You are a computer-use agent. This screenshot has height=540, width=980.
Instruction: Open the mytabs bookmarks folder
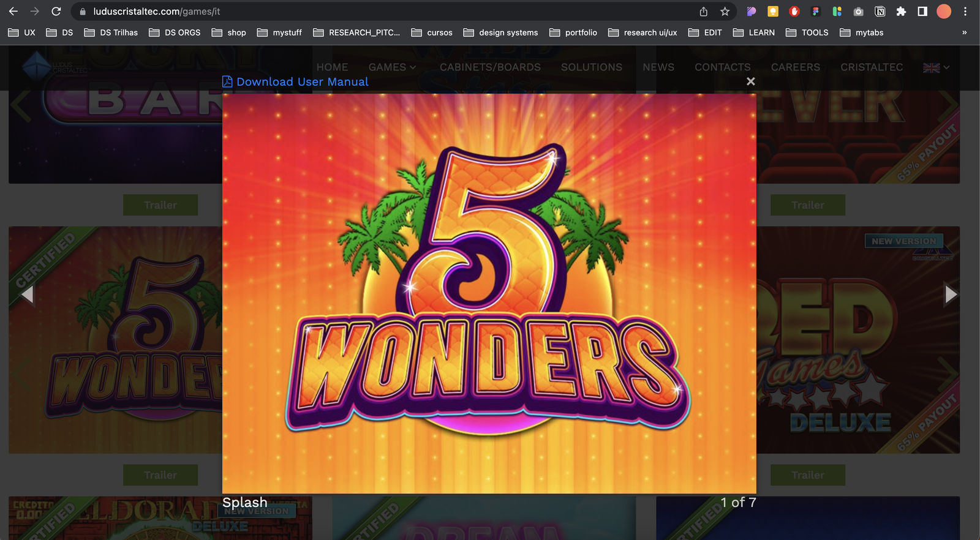[x=861, y=32]
